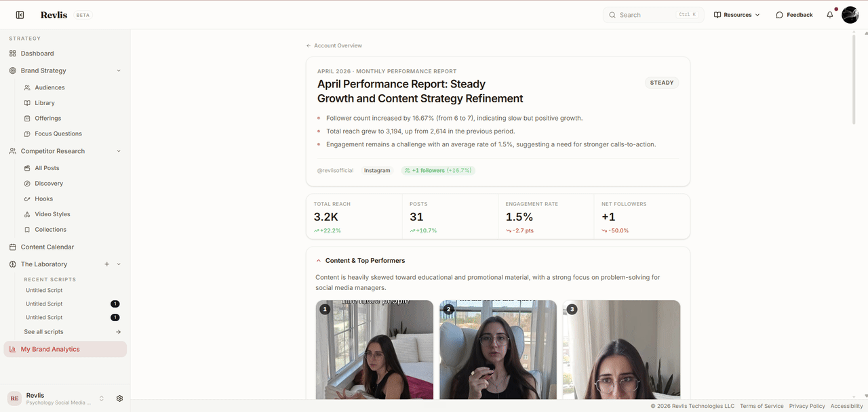Click the Competitor Research users icon
The width and height of the screenshot is (868, 412).
click(x=13, y=151)
